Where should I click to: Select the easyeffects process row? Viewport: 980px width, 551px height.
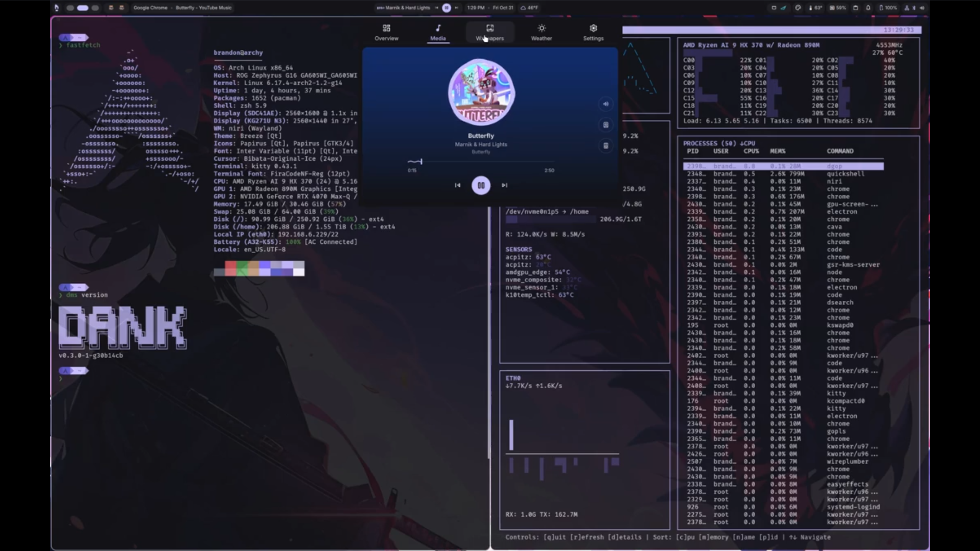pos(783,484)
